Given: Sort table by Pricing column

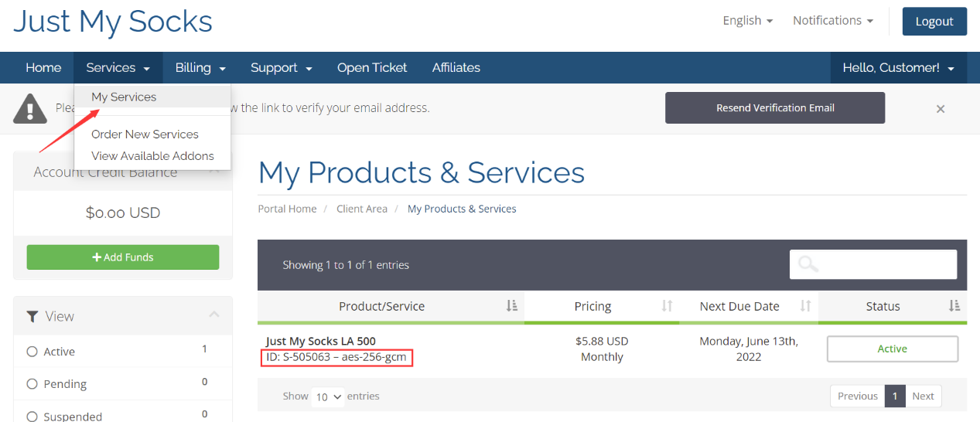Looking at the screenshot, I should coord(602,307).
